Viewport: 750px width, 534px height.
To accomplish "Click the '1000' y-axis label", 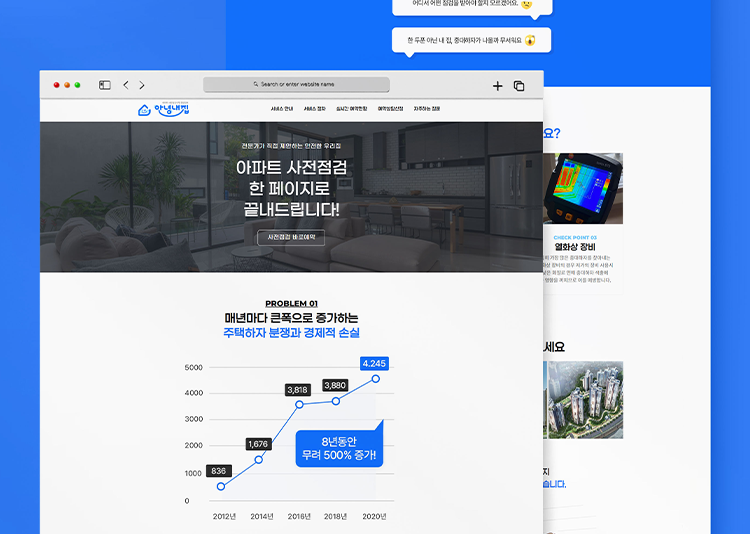I will [x=194, y=473].
